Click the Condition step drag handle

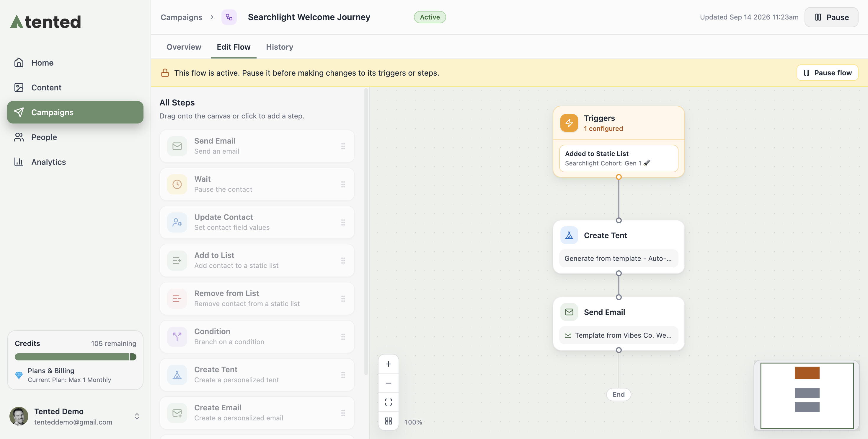point(343,336)
